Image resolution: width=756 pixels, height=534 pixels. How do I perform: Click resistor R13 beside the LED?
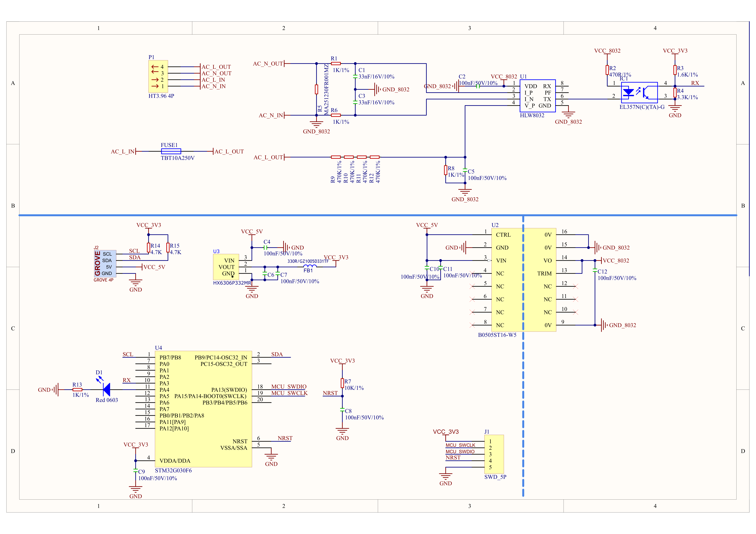click(77, 390)
